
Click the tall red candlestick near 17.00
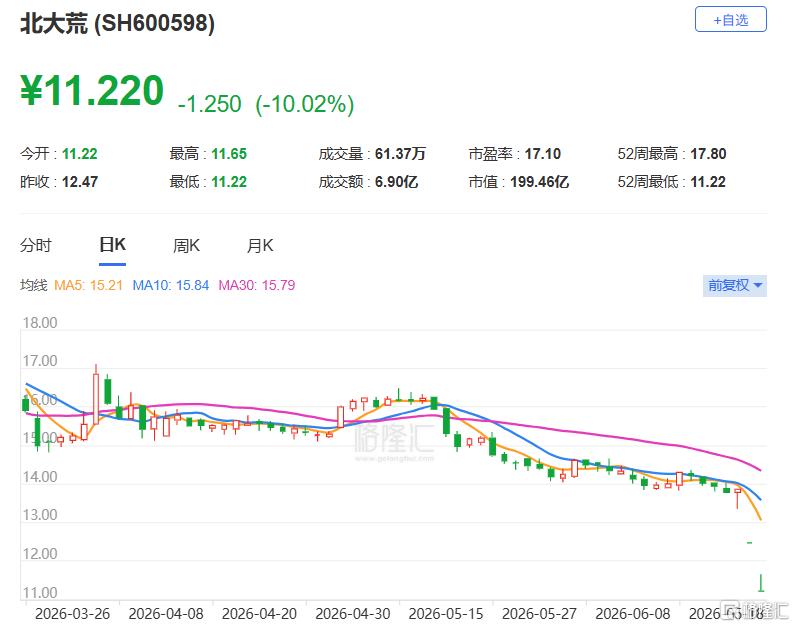pyautogui.click(x=96, y=395)
